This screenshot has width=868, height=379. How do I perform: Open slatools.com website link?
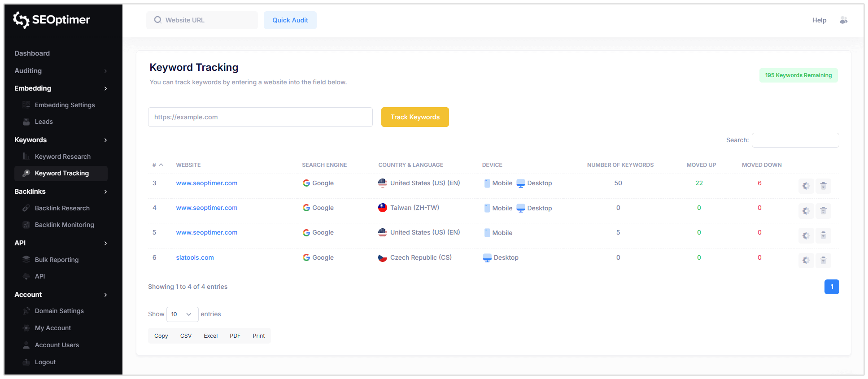point(195,257)
